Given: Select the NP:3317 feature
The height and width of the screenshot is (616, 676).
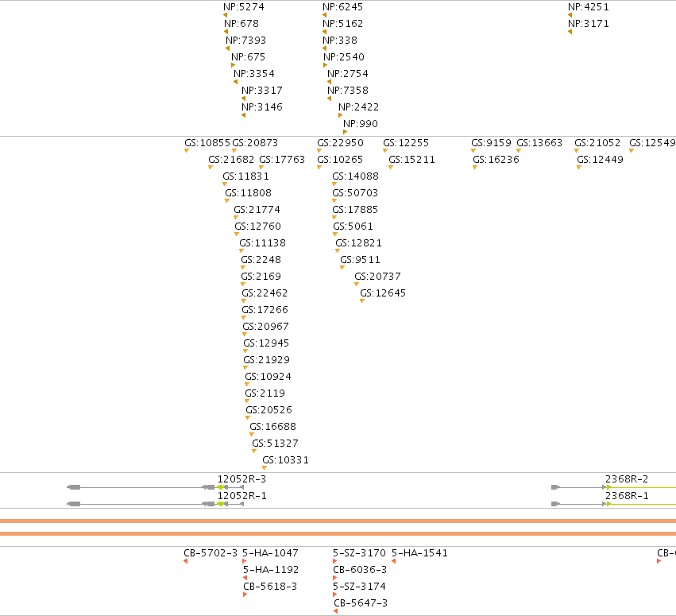Looking at the screenshot, I should (261, 91).
